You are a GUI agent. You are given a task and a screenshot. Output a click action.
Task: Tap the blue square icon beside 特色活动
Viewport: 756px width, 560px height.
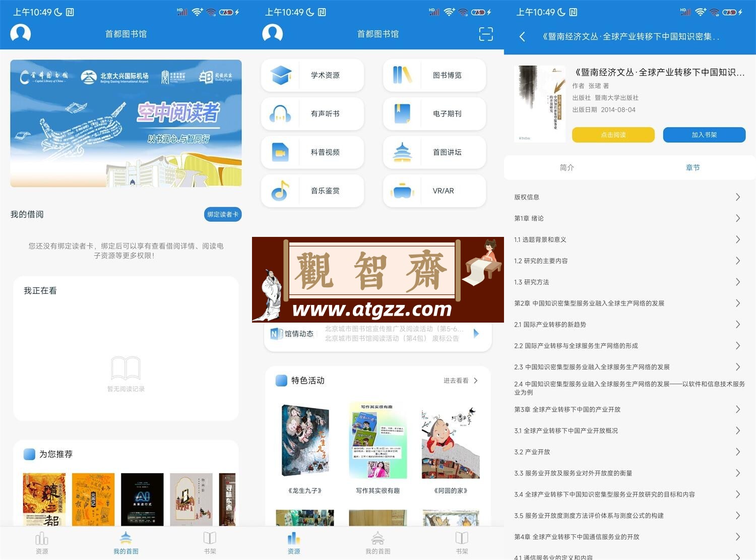(281, 381)
